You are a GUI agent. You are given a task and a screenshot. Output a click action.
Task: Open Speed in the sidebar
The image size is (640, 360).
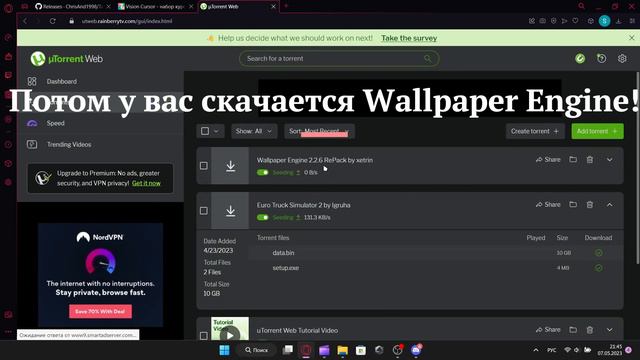(x=56, y=123)
